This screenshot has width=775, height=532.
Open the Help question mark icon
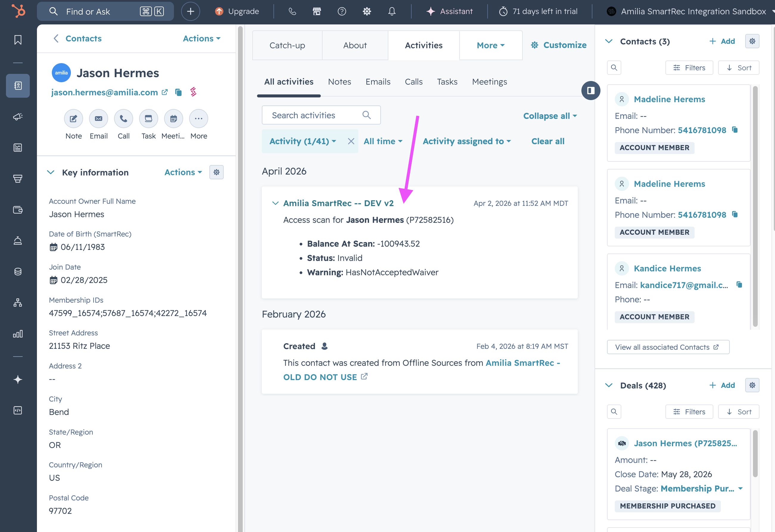342,11
